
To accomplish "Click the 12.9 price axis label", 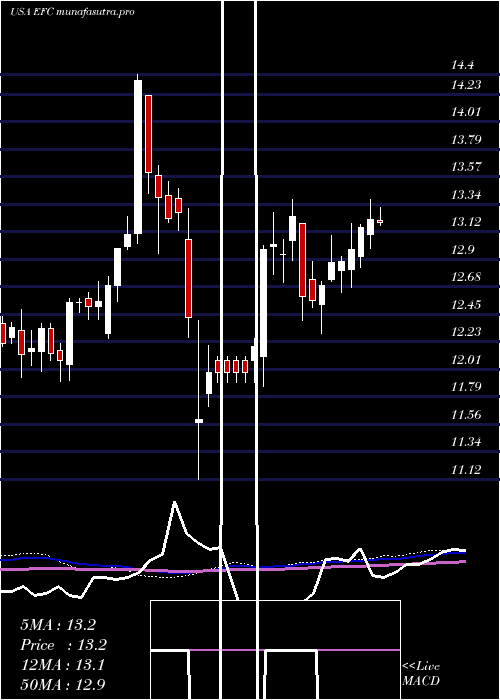I will pyautogui.click(x=462, y=250).
